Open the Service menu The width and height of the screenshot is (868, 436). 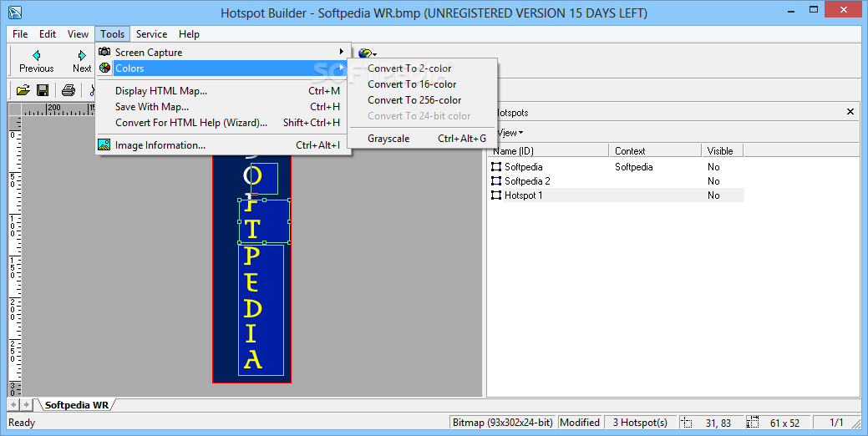[152, 34]
